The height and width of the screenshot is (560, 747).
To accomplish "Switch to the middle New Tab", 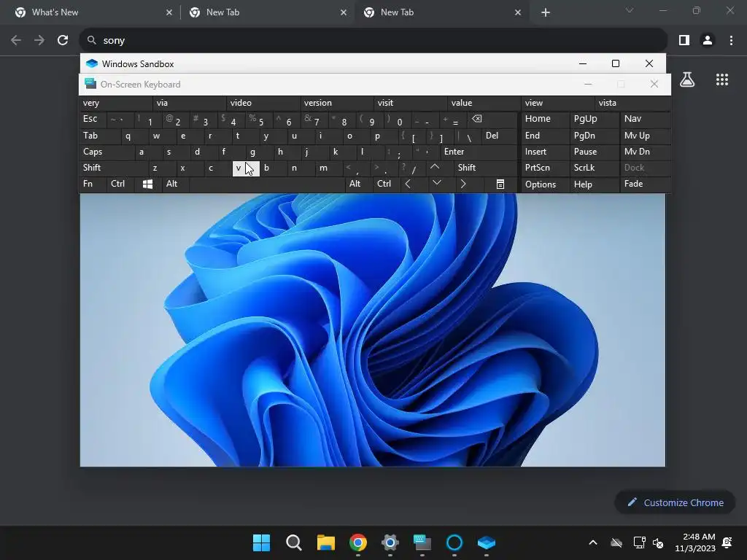I will click(x=267, y=12).
